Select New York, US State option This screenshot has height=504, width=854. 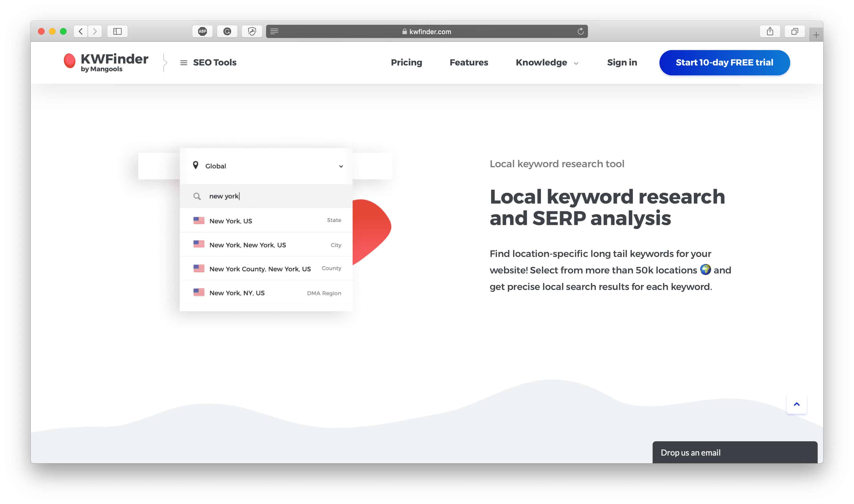(266, 220)
